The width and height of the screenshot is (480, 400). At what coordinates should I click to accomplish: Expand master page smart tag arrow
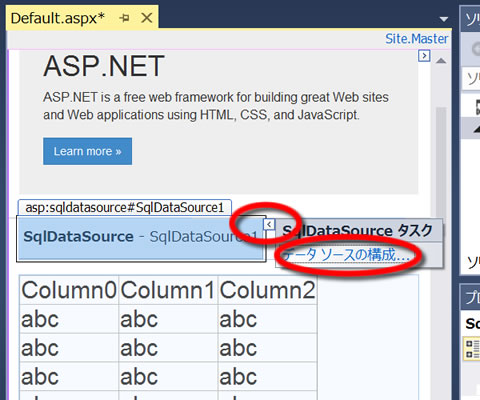(x=424, y=56)
